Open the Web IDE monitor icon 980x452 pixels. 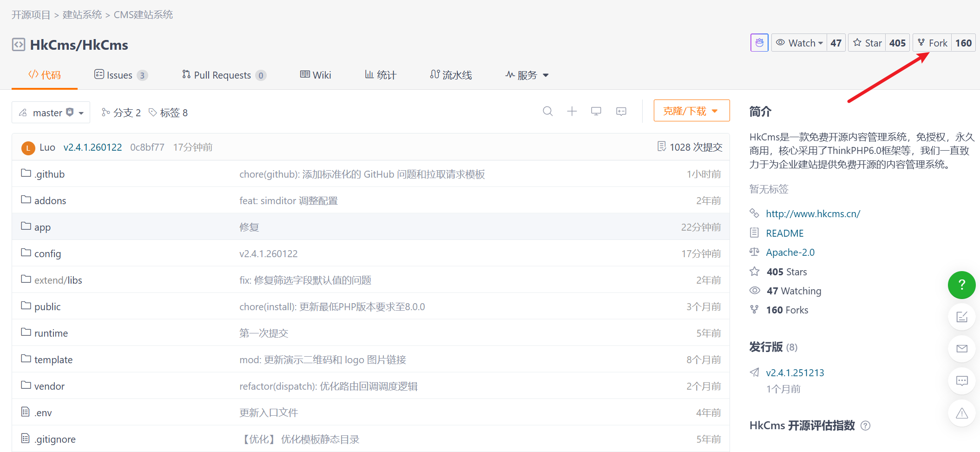point(596,111)
